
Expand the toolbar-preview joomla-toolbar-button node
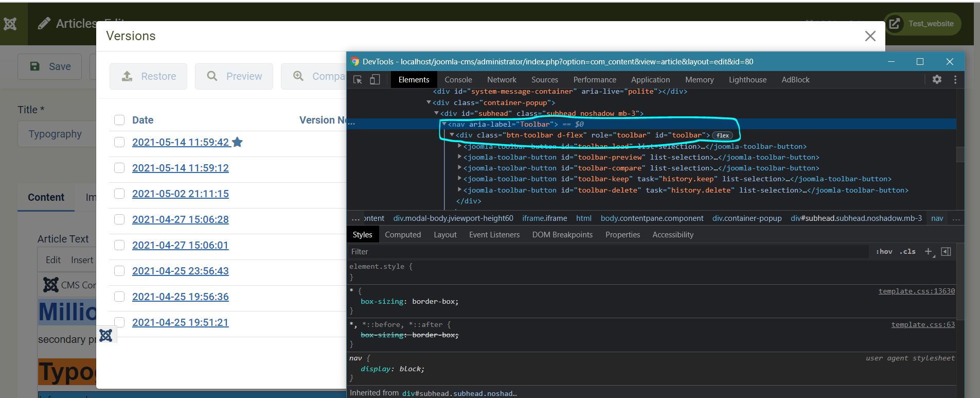460,157
